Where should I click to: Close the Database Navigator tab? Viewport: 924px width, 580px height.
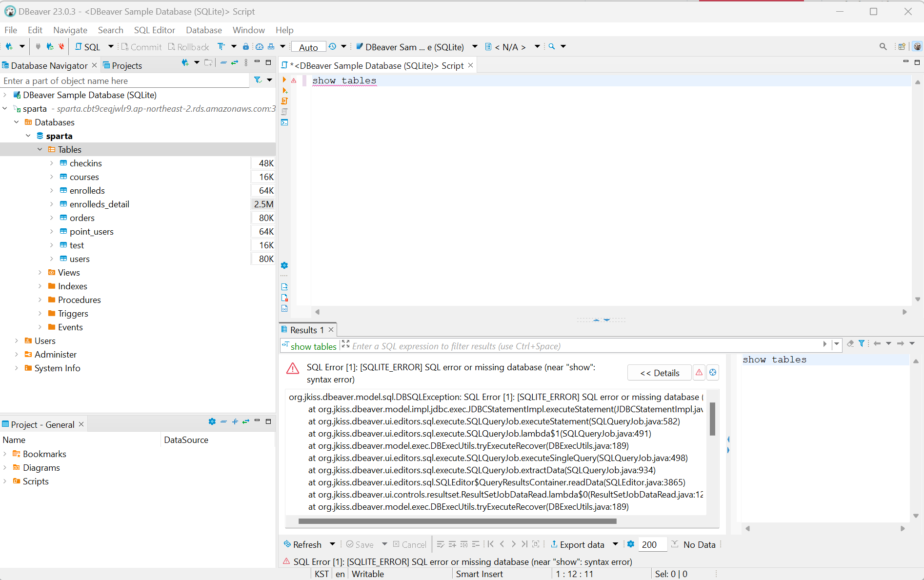click(95, 65)
